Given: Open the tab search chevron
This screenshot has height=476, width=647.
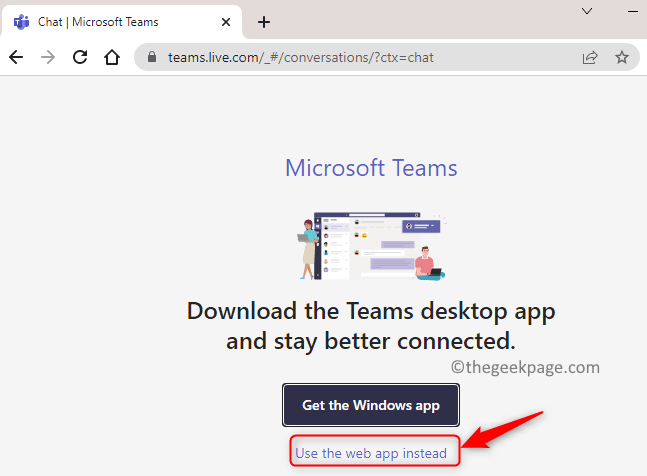Looking at the screenshot, I should [587, 11].
